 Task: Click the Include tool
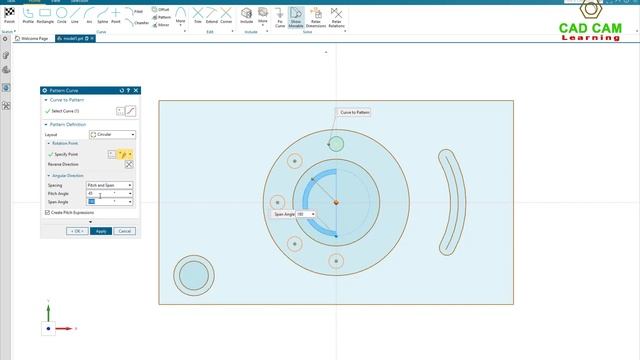246,16
